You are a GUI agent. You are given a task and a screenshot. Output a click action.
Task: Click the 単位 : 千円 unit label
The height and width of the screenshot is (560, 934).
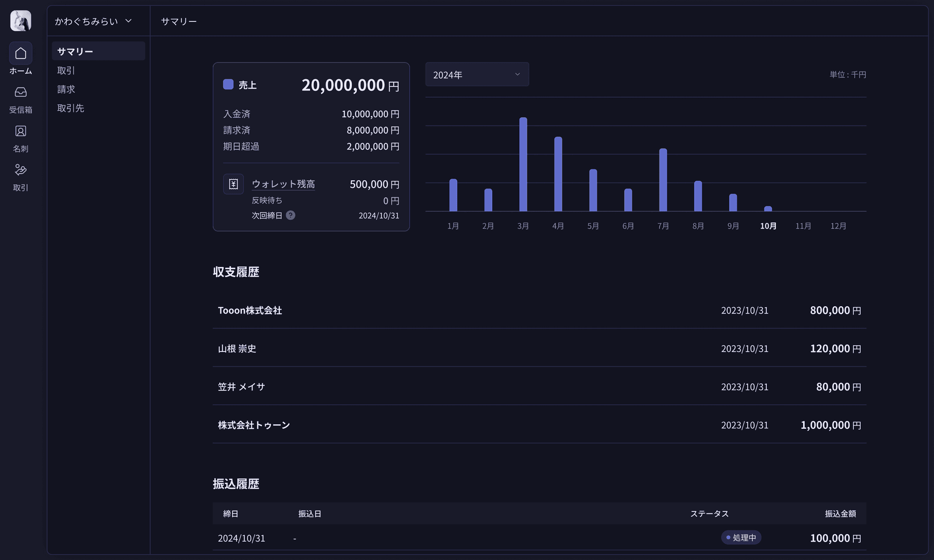[x=848, y=74]
